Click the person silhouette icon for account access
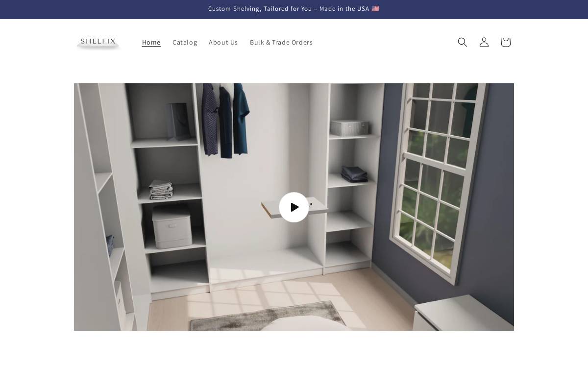 [x=484, y=42]
